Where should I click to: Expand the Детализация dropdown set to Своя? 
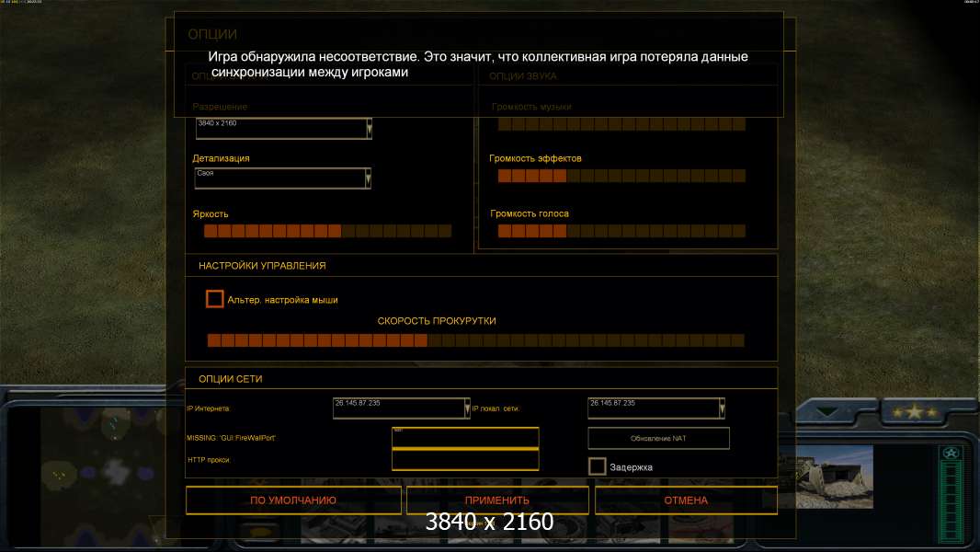coord(283,178)
